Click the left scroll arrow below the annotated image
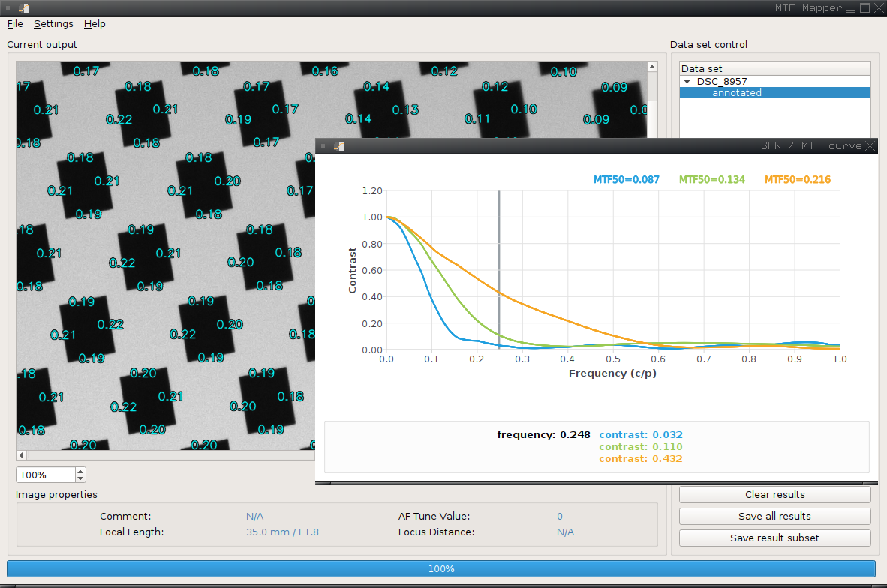 [20, 454]
